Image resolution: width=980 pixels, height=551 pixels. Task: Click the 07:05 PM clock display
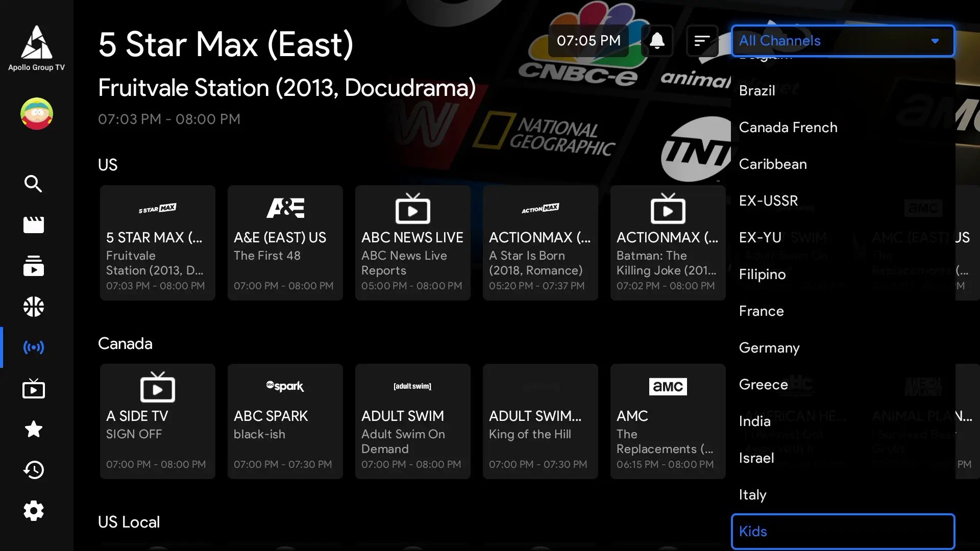coord(589,40)
